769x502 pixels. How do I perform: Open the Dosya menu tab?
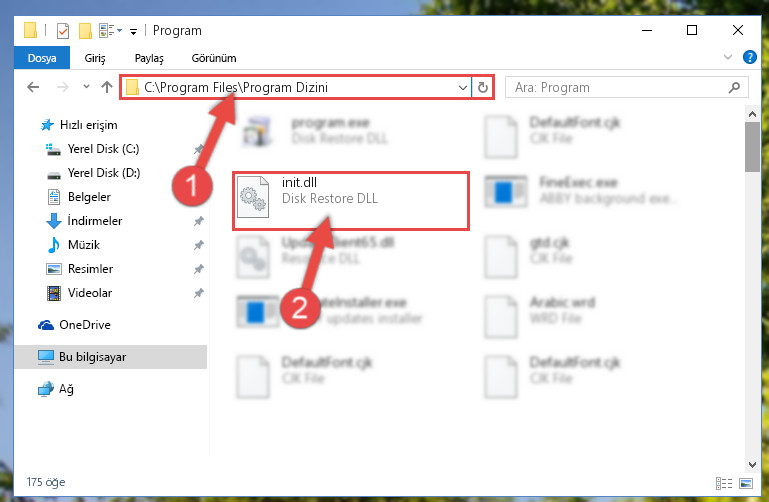point(42,58)
